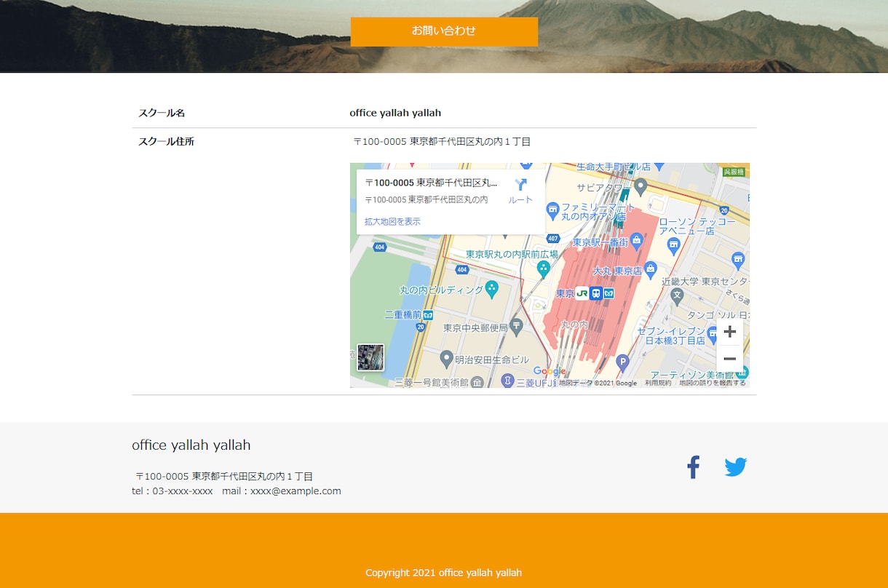Click the Copyright 2021 office yallah yallah text

point(444,573)
